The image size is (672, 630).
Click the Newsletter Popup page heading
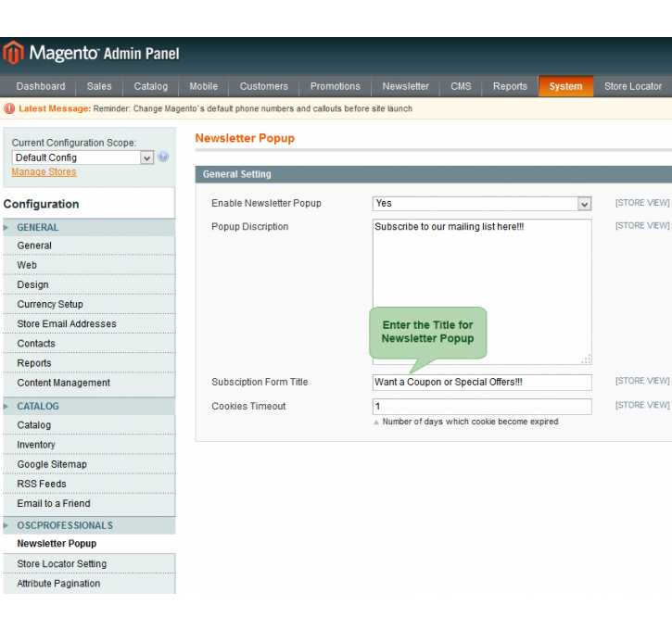point(245,138)
